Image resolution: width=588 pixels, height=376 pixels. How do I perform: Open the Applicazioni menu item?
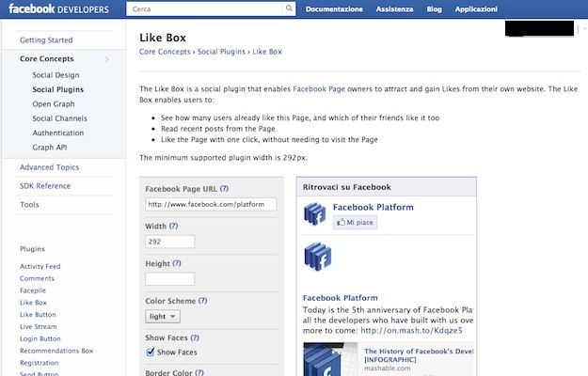point(476,9)
